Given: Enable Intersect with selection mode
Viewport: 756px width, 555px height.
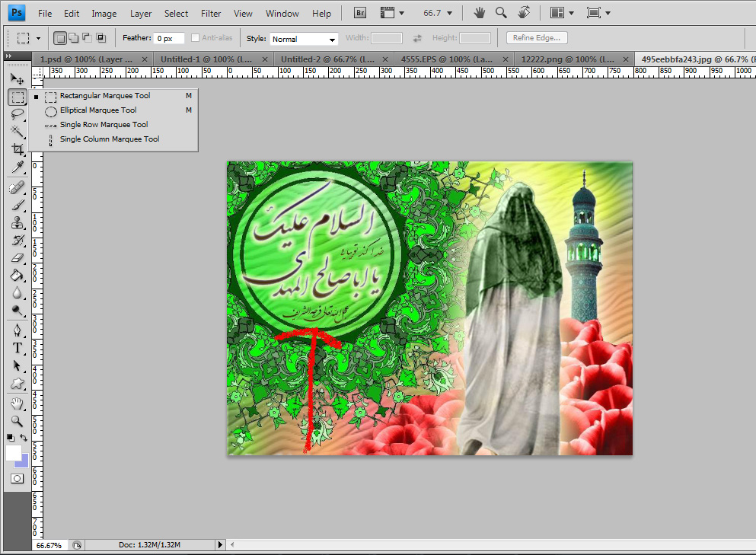Looking at the screenshot, I should click(100, 38).
